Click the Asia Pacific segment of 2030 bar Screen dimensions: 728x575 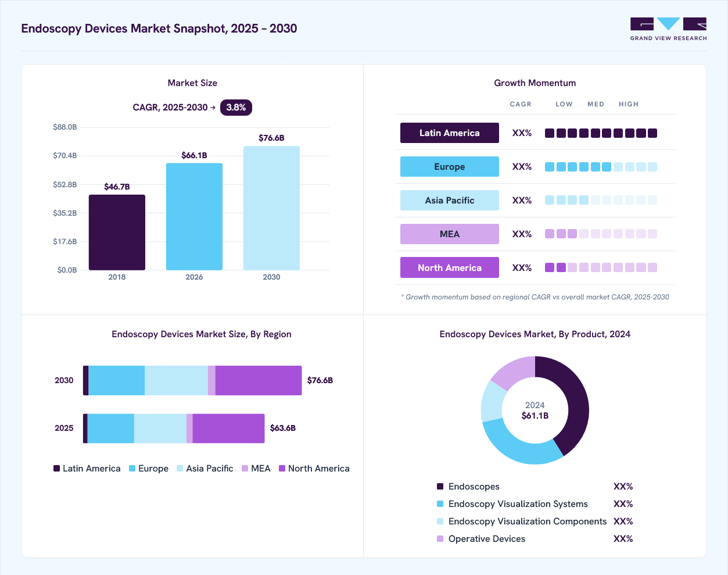176,380
